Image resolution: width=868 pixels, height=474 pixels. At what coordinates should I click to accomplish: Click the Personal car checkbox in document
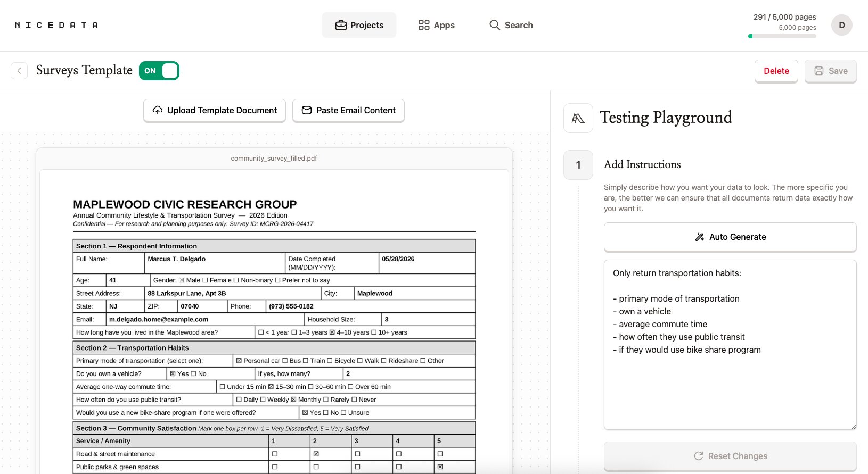tap(239, 361)
